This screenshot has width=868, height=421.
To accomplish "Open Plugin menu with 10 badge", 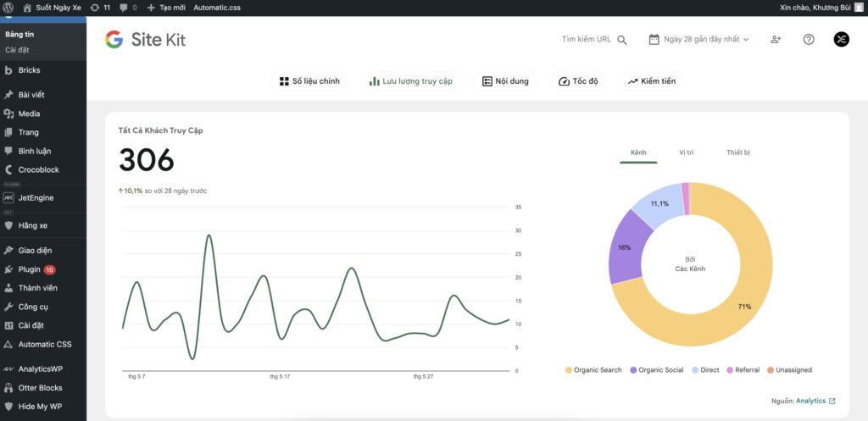I will pos(30,269).
